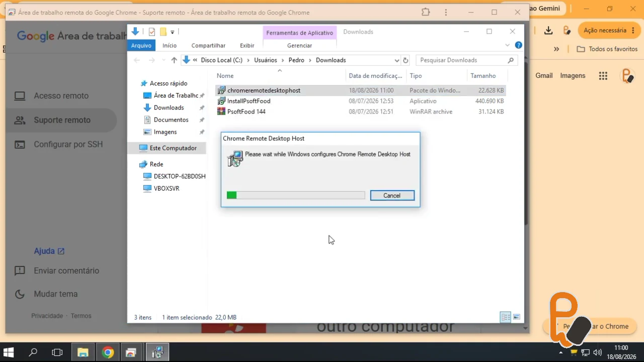Open the Compartilhar ribbon tab

click(208, 45)
